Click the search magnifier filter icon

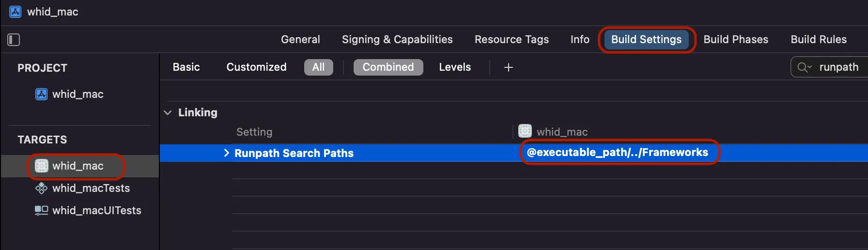pyautogui.click(x=802, y=67)
